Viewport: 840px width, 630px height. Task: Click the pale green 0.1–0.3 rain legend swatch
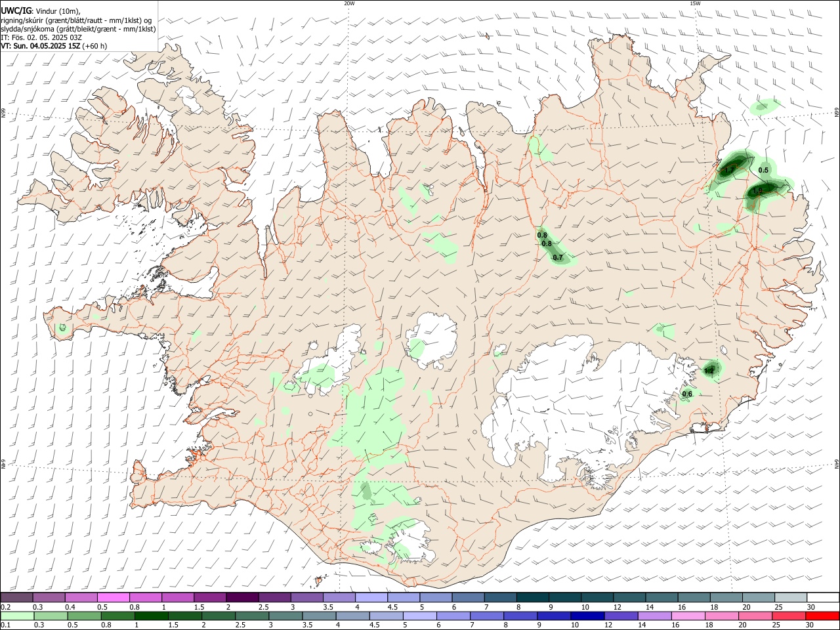[x=17, y=616]
